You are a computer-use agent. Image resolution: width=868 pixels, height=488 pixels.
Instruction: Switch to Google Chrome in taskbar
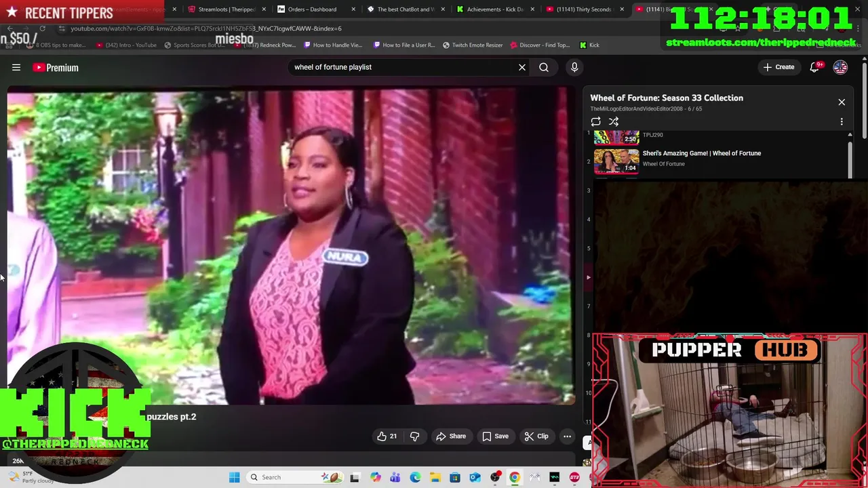click(x=515, y=477)
